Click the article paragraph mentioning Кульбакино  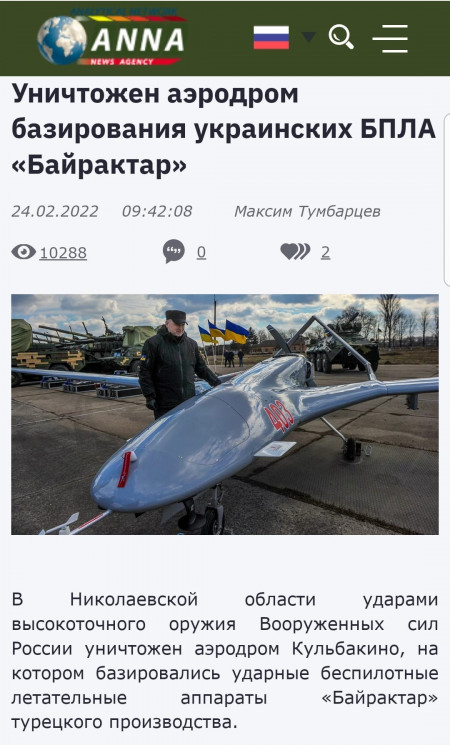pyautogui.click(x=225, y=661)
